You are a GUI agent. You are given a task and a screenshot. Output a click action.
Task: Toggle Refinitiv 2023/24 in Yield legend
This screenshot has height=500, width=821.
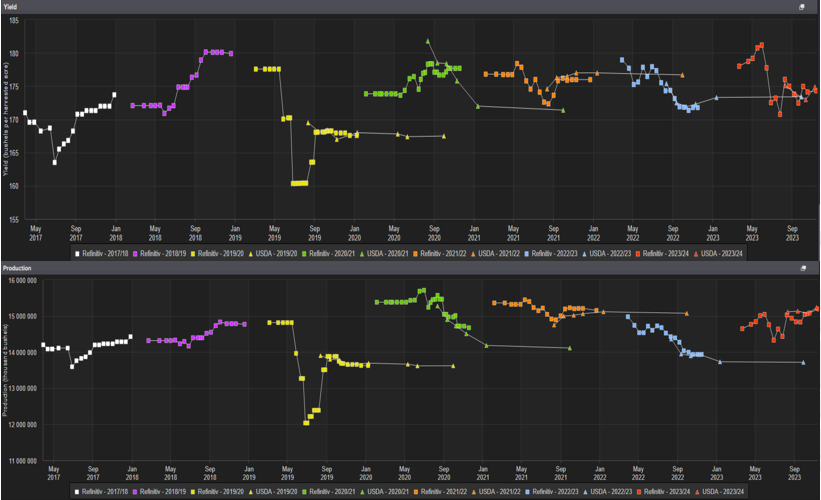(662, 253)
